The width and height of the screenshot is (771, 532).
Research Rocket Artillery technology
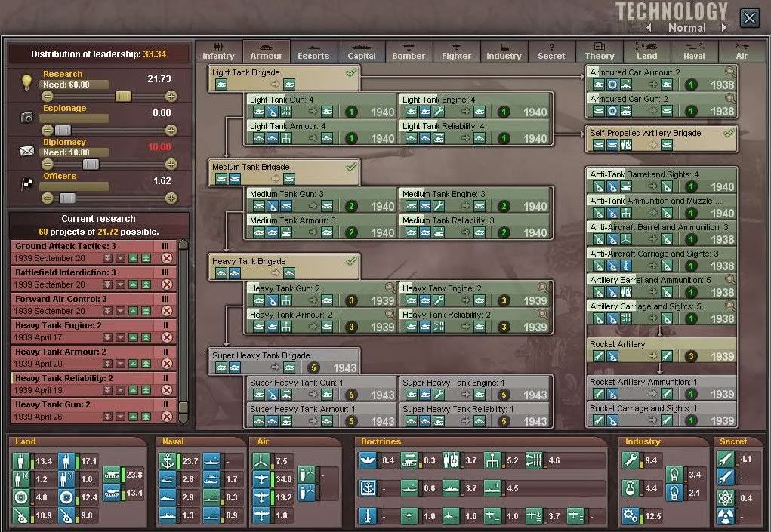click(x=662, y=350)
